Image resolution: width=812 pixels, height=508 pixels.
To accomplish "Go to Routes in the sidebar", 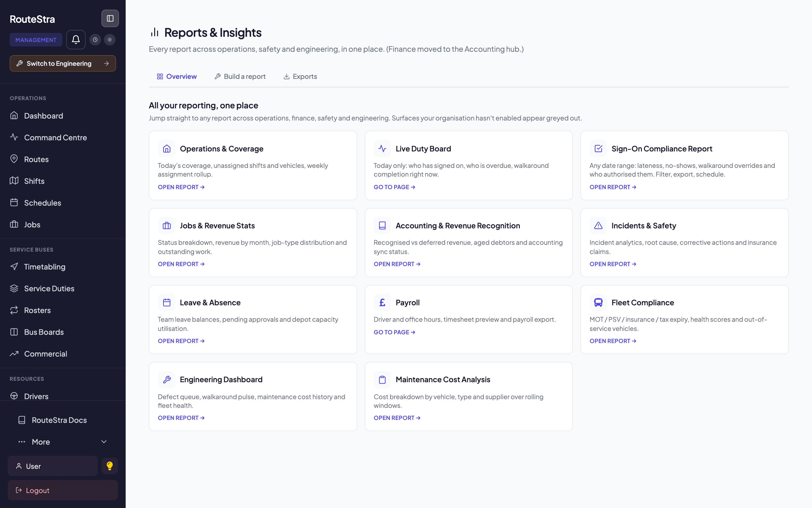I will tap(63, 159).
